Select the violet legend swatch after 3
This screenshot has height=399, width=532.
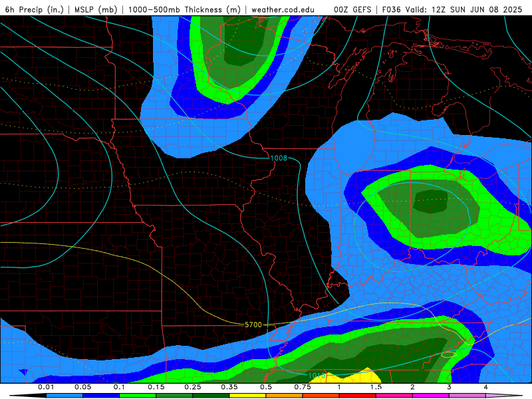click(467, 396)
